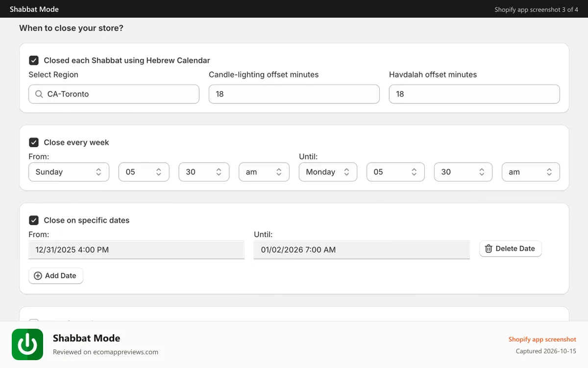Open the Until day dropdown showing Monday
The height and width of the screenshot is (368, 588).
[x=328, y=172]
